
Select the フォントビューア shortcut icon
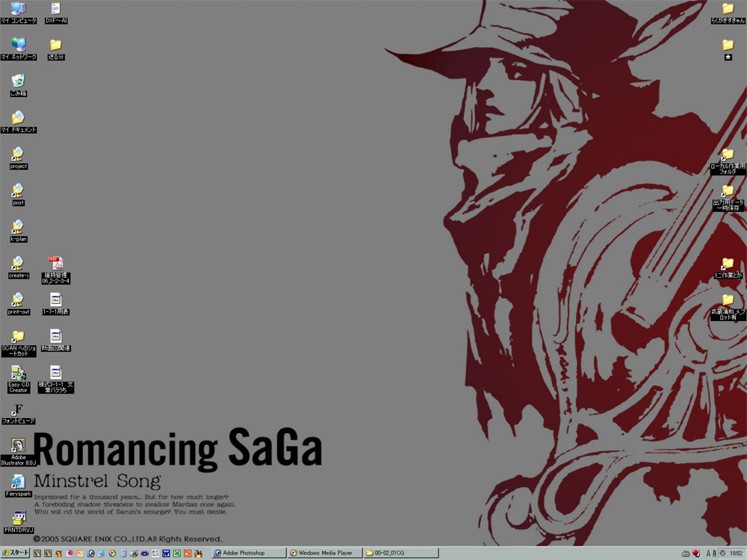click(x=18, y=414)
